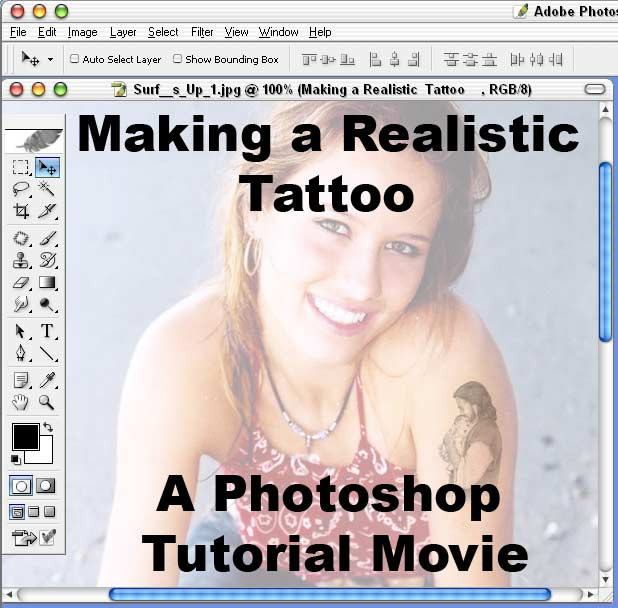Choose Standard Screen Mode
This screenshot has width=618, height=608.
[x=17, y=512]
